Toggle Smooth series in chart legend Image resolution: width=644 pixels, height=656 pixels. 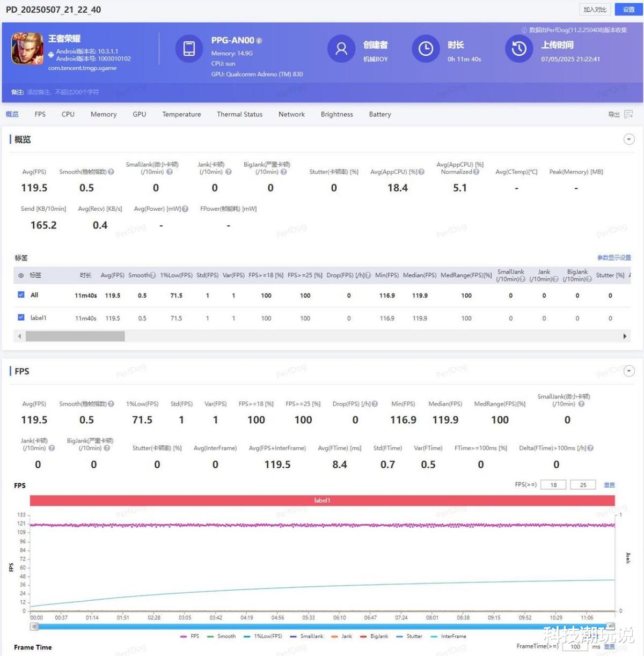(222, 636)
